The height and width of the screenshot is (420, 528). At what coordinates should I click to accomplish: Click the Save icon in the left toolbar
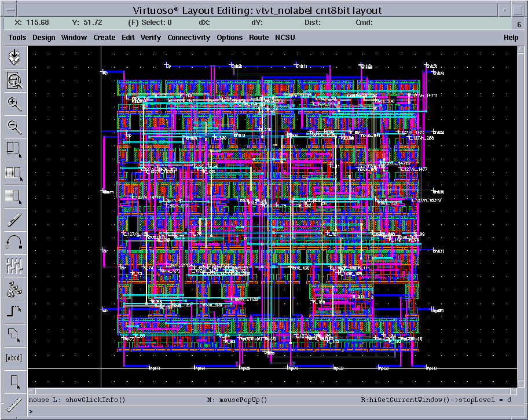pos(14,57)
